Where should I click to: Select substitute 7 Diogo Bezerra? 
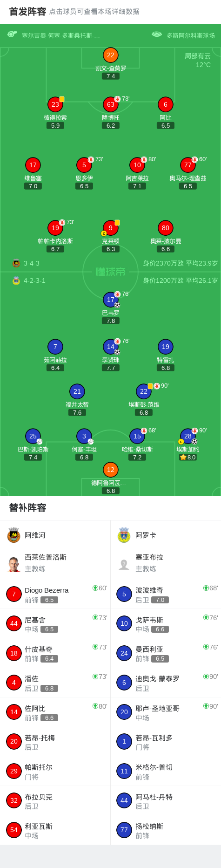[55, 594]
